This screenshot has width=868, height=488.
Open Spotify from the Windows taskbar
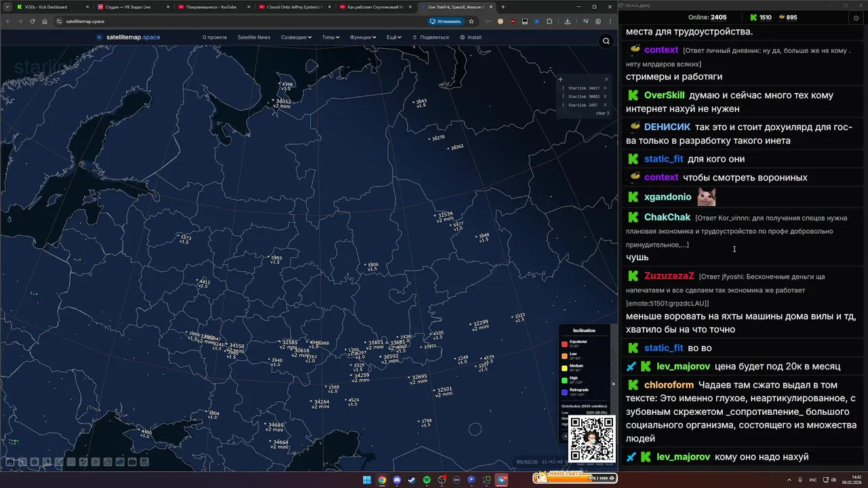[427, 480]
